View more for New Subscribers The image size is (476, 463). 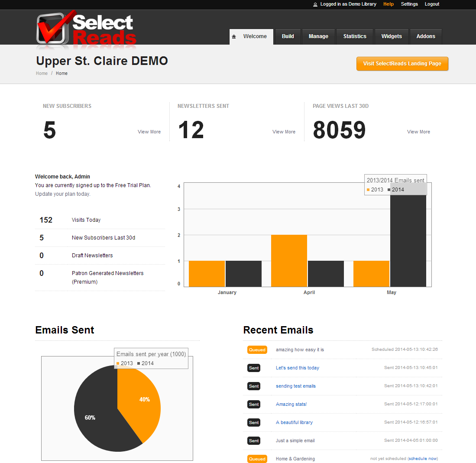pos(149,132)
